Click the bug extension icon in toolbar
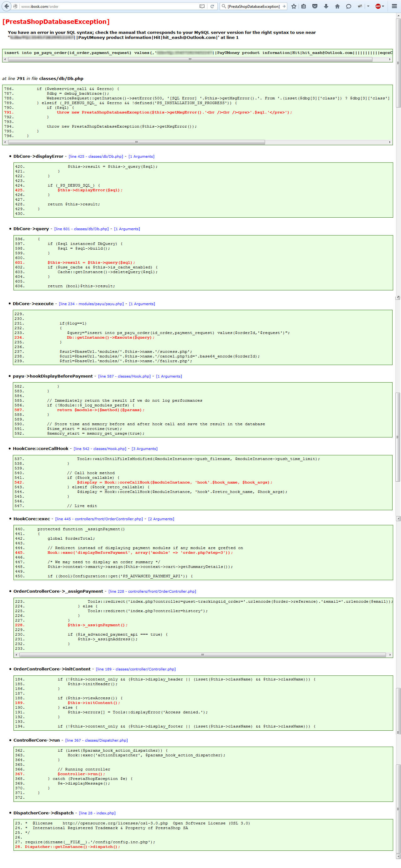401x868 pixels. coord(360,6)
